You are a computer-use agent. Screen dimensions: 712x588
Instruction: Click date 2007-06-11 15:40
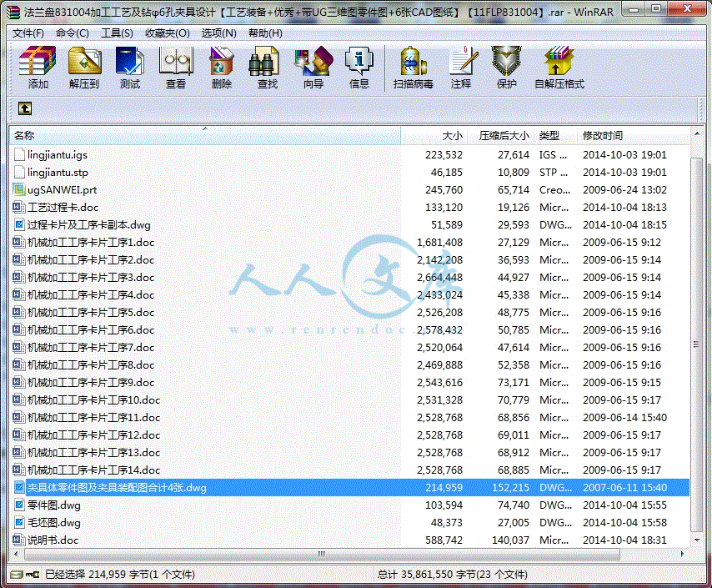624,488
